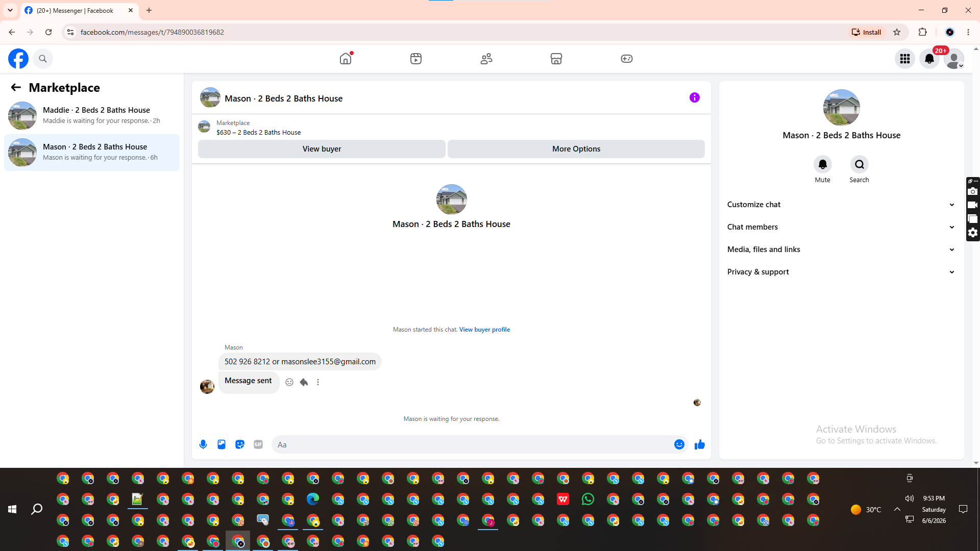Open the Facebook search magnifier
The image size is (980, 551).
[x=43, y=59]
